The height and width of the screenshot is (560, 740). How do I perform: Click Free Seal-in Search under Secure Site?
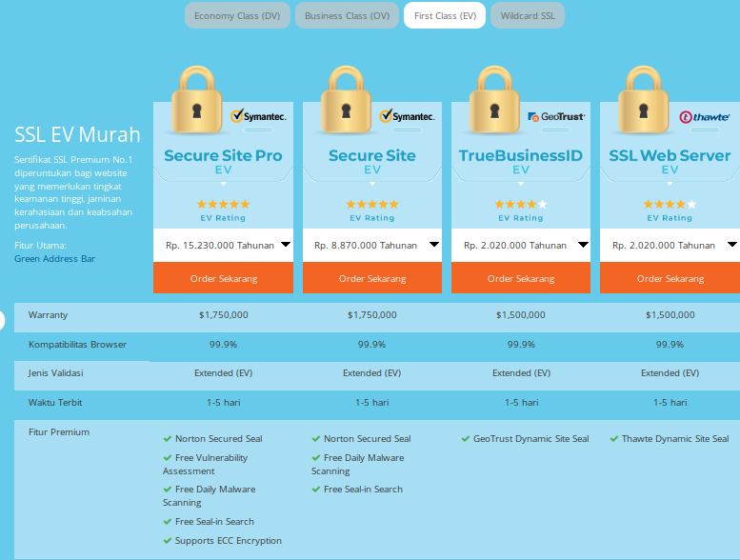(363, 490)
